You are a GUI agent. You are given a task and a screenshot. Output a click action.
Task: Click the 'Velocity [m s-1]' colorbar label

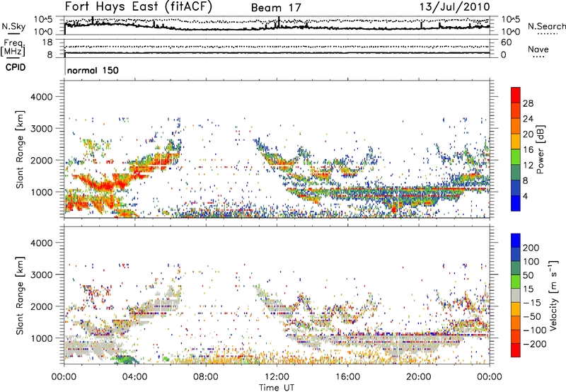553,295
